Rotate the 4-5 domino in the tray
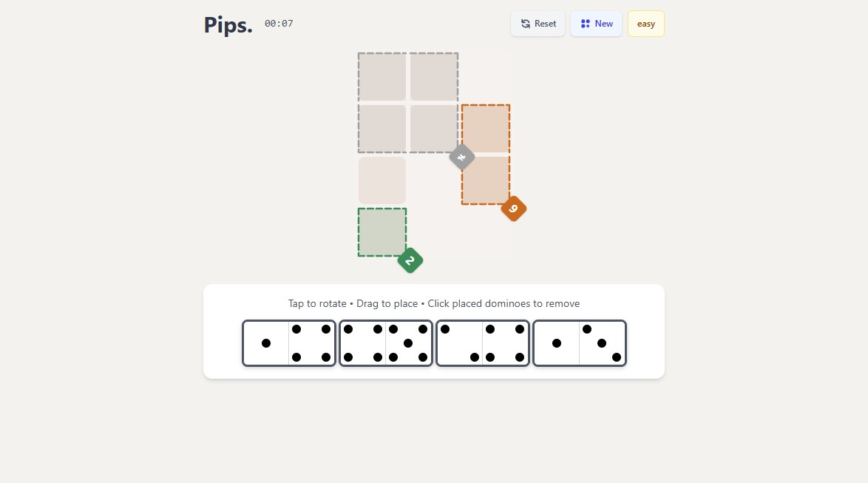868x483 pixels. coord(385,342)
